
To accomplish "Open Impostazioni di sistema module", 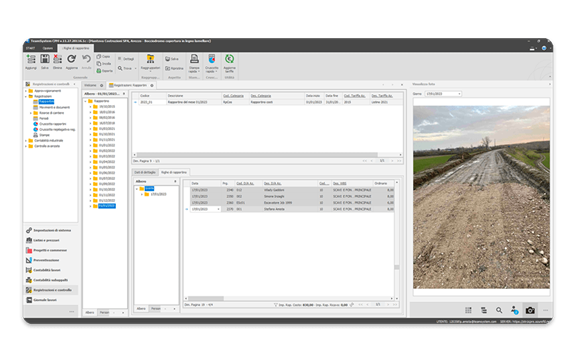I will (50, 230).
